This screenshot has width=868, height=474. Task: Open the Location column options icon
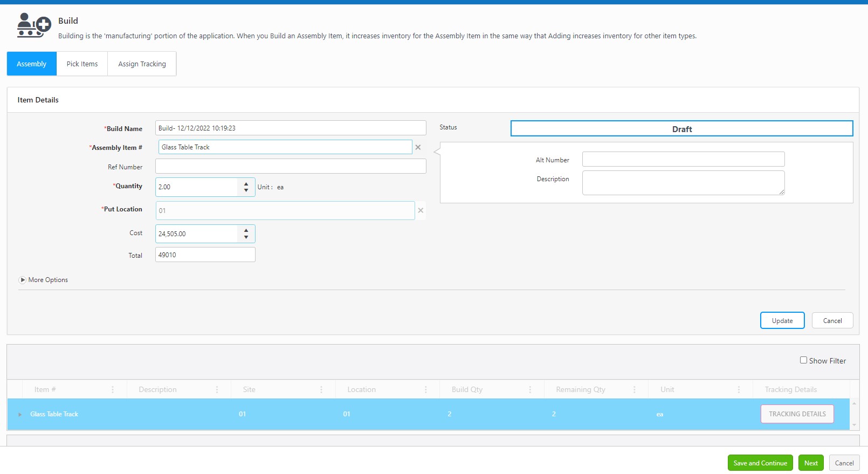click(x=426, y=389)
